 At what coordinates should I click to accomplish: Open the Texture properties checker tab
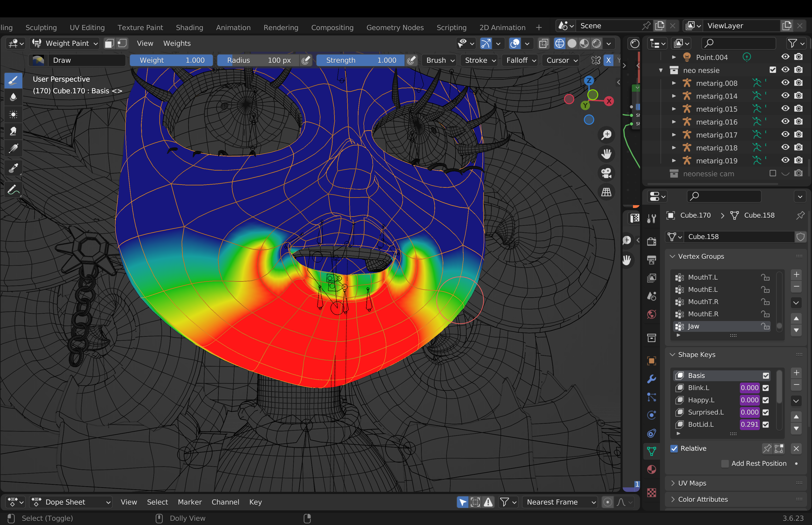click(x=651, y=493)
